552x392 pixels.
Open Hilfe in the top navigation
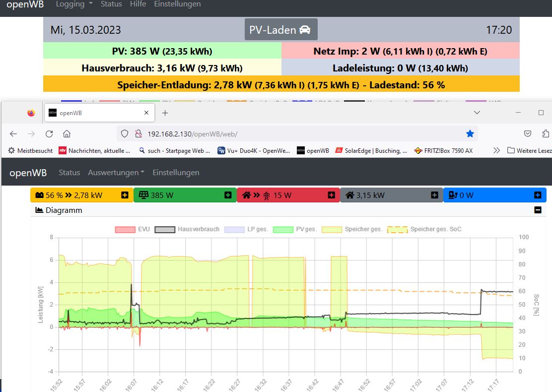point(138,4)
